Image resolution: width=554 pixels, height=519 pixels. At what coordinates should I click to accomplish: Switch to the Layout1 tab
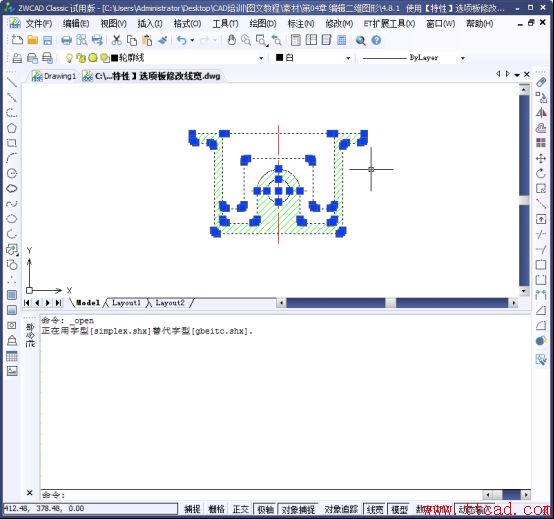click(x=126, y=303)
